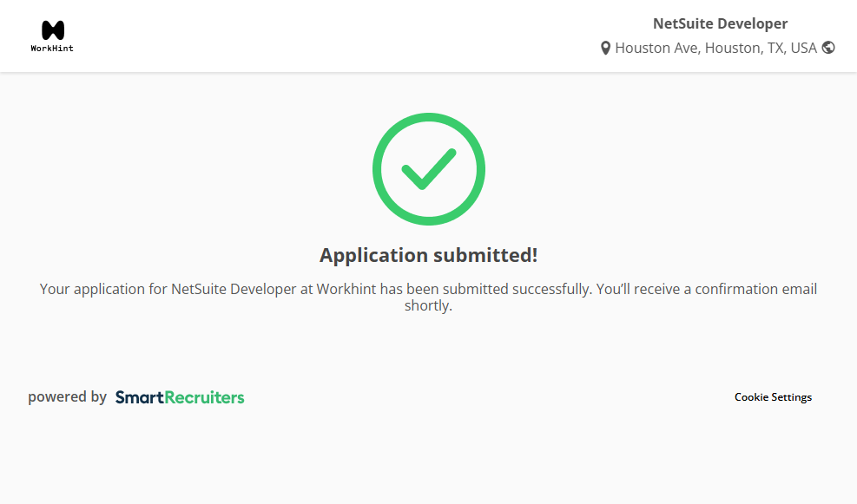Click the word "shortly." below the message
This screenshot has height=504, width=857.
click(x=428, y=305)
